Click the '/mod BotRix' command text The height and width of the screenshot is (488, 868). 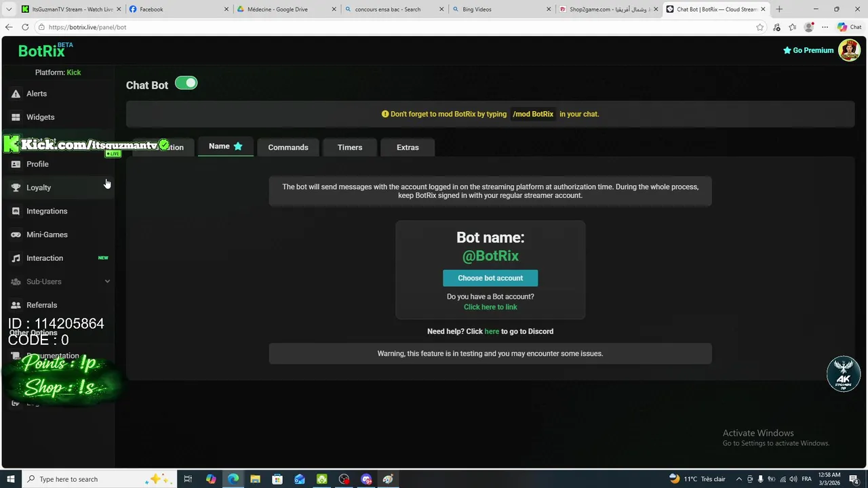pos(533,114)
